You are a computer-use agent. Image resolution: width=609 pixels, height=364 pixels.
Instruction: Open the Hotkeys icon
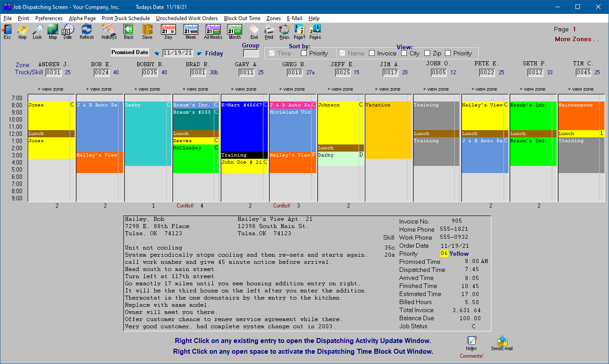pyautogui.click(x=109, y=31)
